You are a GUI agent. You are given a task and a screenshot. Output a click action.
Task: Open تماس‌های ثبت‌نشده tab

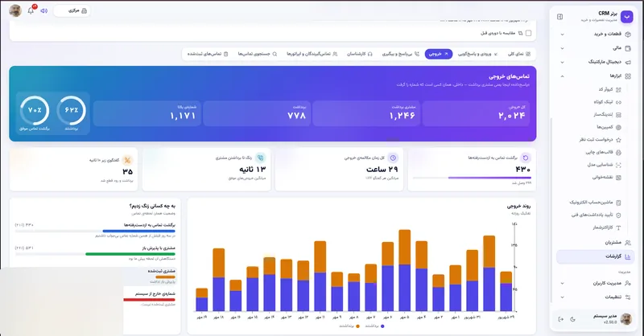[208, 54]
